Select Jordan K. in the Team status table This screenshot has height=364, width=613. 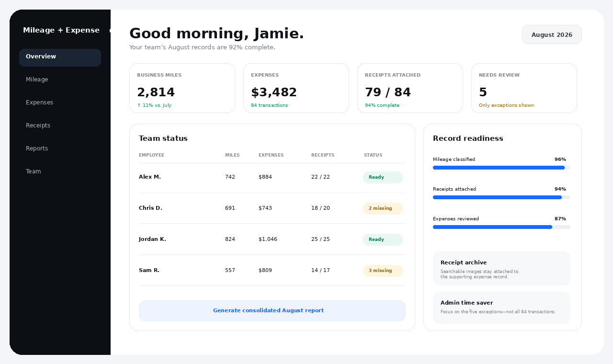coord(152,239)
